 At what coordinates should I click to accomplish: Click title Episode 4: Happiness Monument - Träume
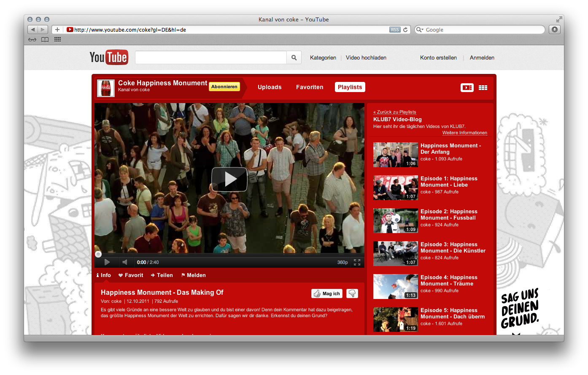tap(449, 280)
